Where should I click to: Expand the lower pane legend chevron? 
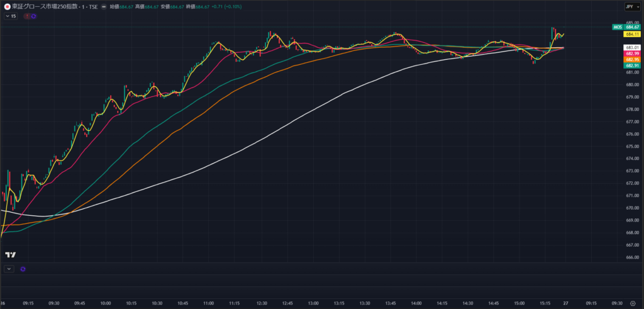click(x=8, y=269)
